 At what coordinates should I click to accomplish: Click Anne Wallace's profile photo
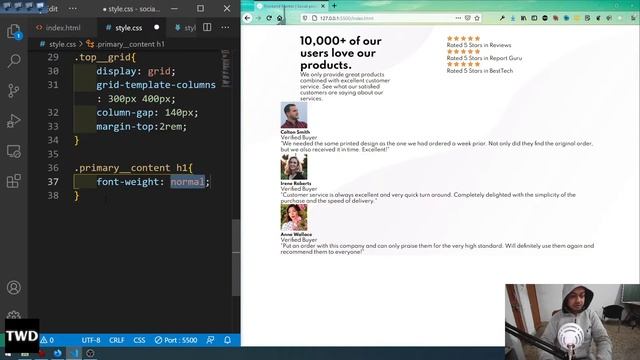[294, 218]
